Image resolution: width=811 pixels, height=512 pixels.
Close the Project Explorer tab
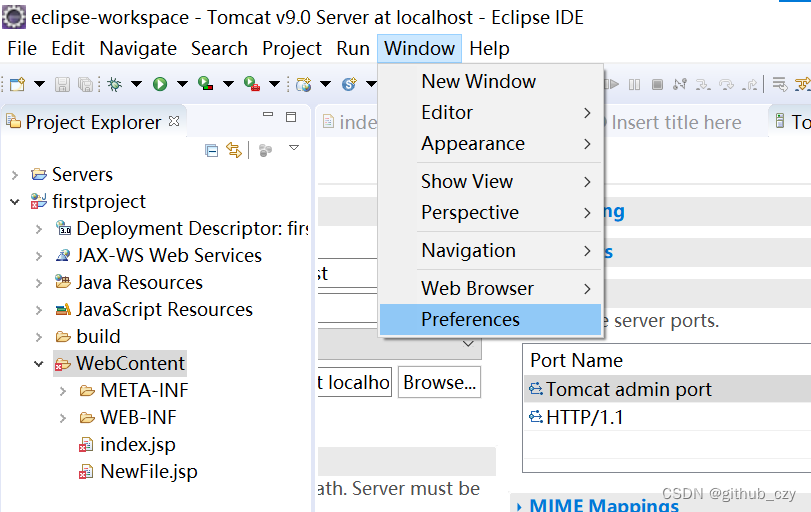(x=174, y=121)
